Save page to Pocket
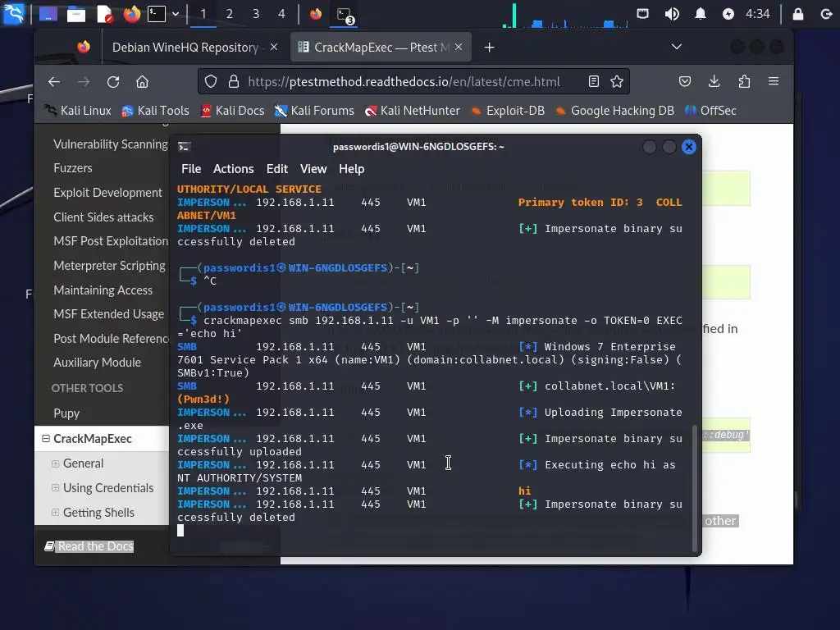This screenshot has width=840, height=630. click(x=685, y=81)
